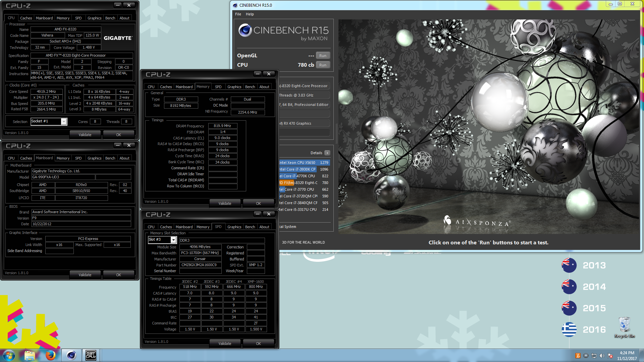Click OK in CPU-Z slot selection window

pos(258,344)
